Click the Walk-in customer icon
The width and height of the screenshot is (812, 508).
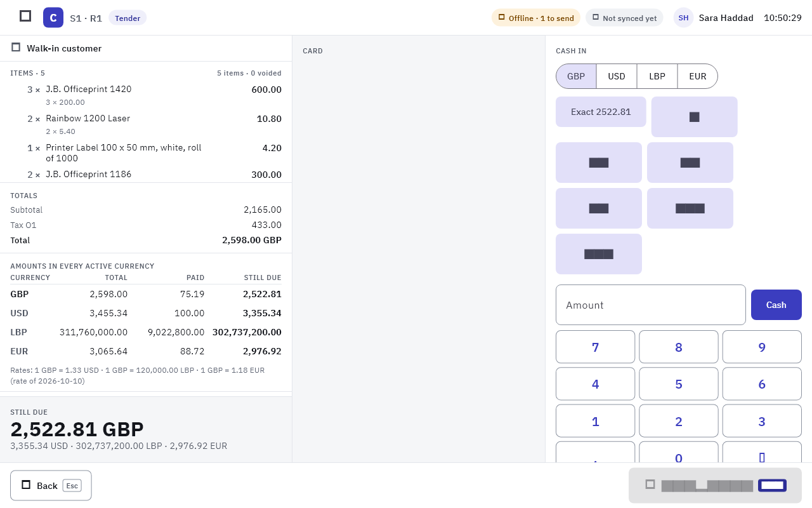point(16,48)
